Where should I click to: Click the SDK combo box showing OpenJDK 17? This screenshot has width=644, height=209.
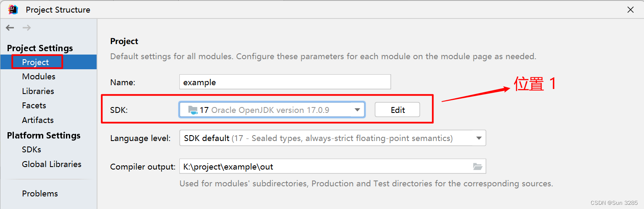click(269, 110)
